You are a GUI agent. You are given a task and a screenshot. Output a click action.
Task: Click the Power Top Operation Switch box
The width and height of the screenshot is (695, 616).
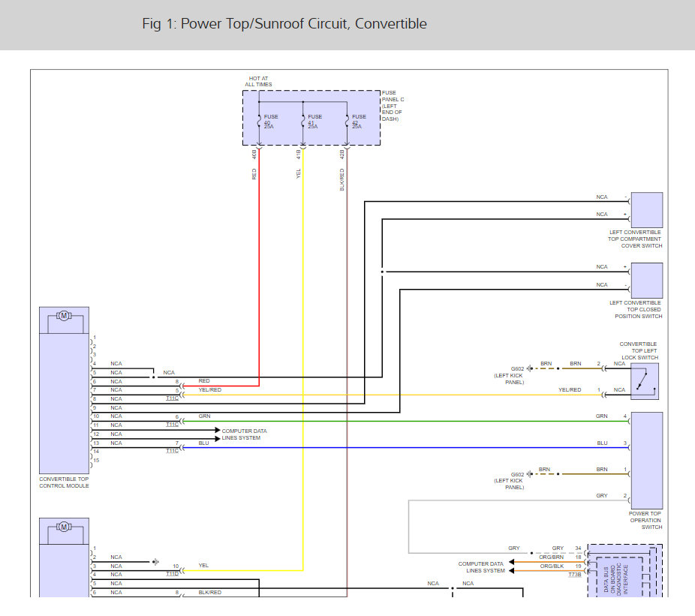coord(647,461)
